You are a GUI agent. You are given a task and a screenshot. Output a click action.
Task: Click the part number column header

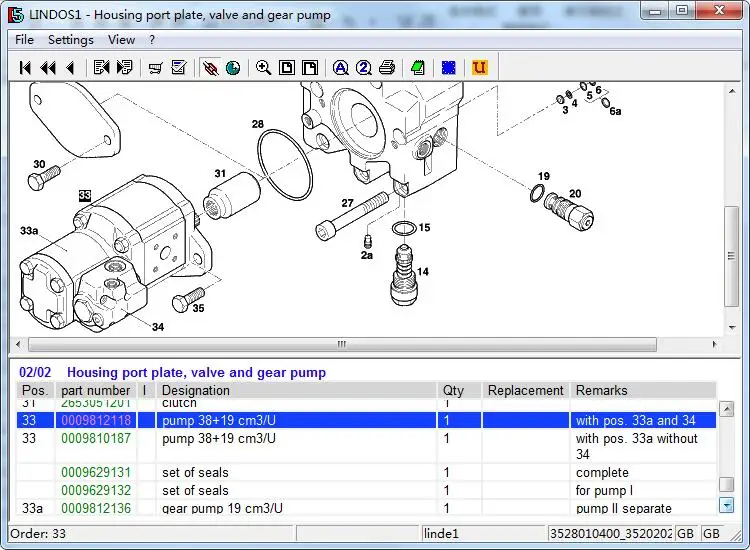(x=96, y=390)
